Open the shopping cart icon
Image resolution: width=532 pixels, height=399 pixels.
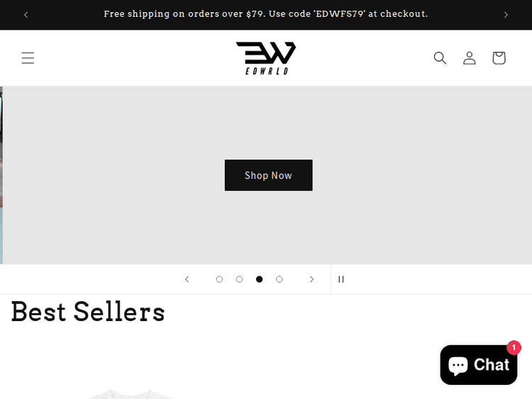coord(499,58)
